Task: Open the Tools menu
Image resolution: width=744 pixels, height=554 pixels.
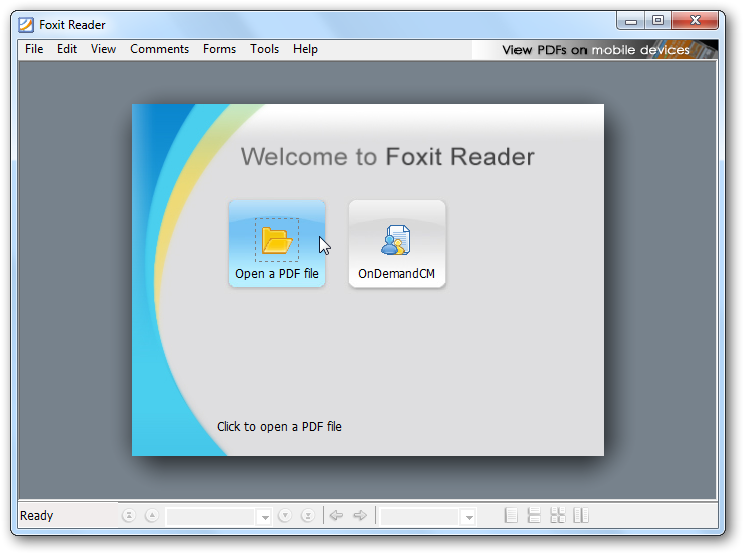Action: click(264, 49)
